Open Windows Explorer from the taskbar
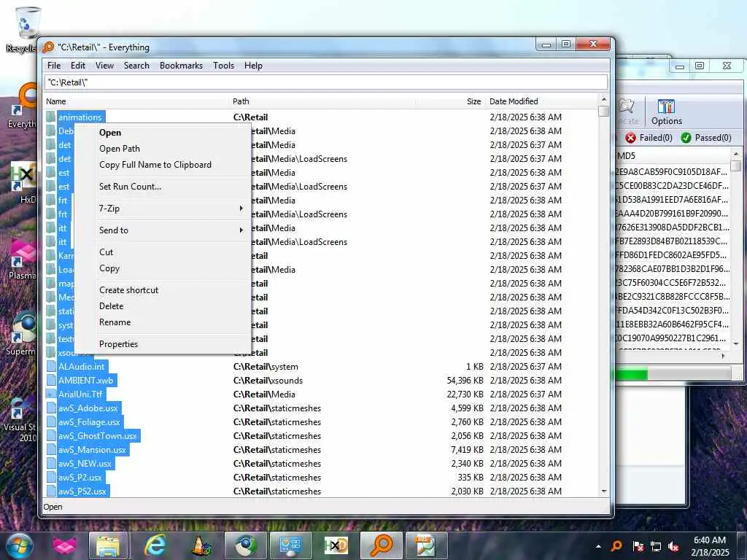 (108, 546)
